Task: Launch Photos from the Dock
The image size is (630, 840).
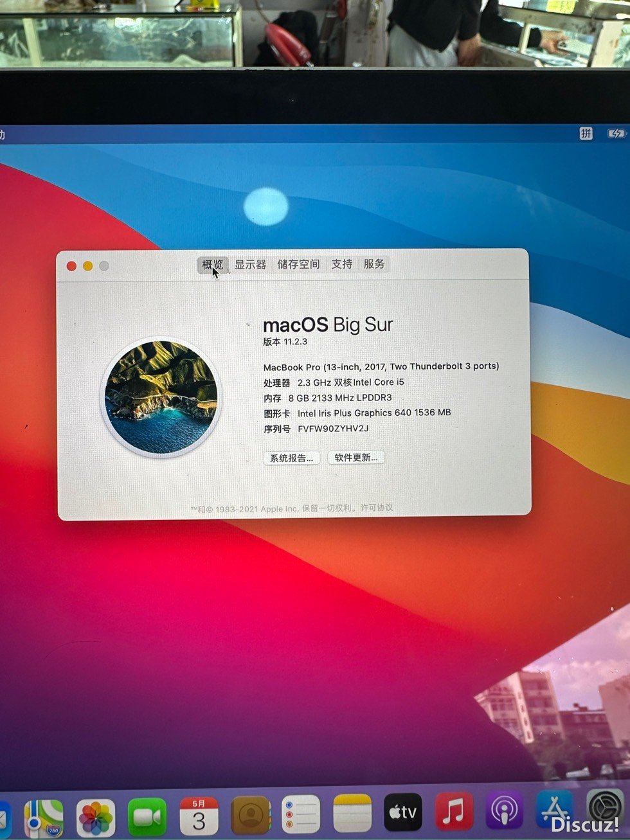Action: (96, 818)
